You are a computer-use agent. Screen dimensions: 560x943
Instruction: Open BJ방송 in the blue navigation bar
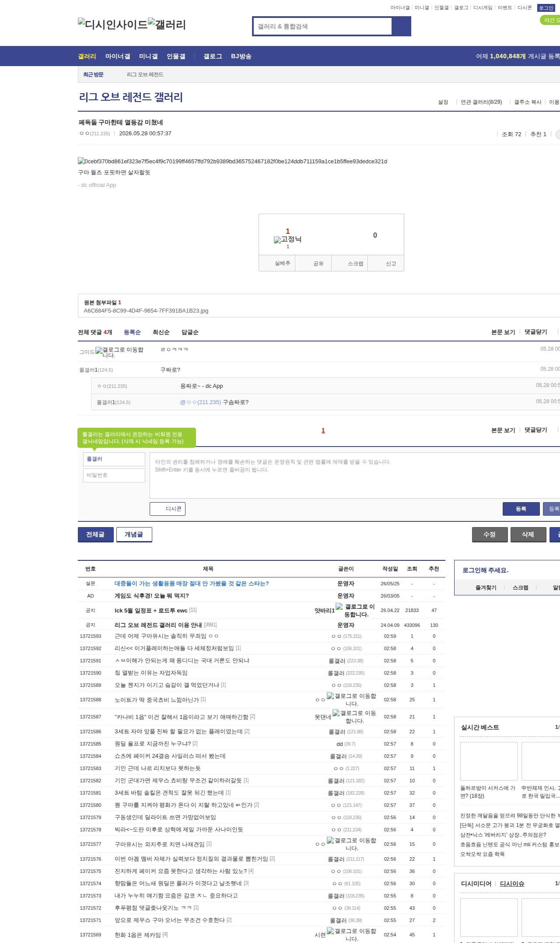[241, 56]
